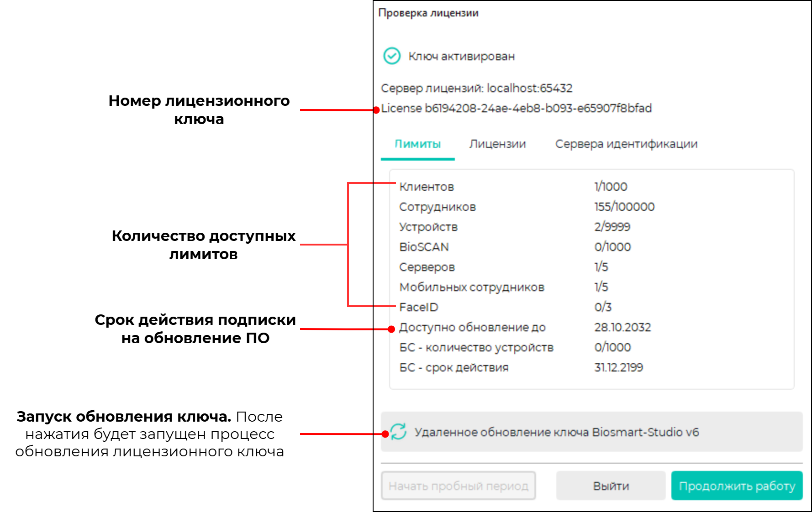Viewport: 812px width, 512px height.
Task: Click the Начать пробный период button
Action: 458,486
